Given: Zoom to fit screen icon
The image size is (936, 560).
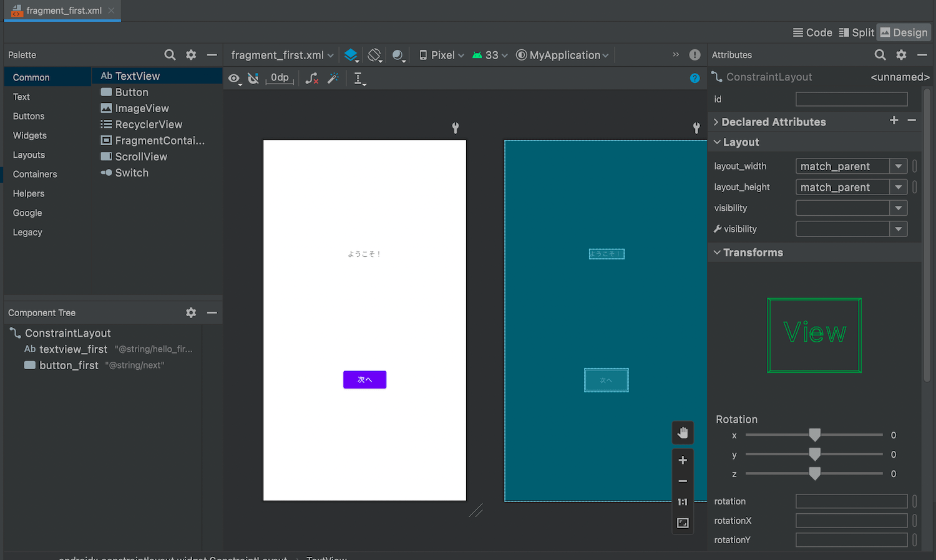Looking at the screenshot, I should point(683,523).
